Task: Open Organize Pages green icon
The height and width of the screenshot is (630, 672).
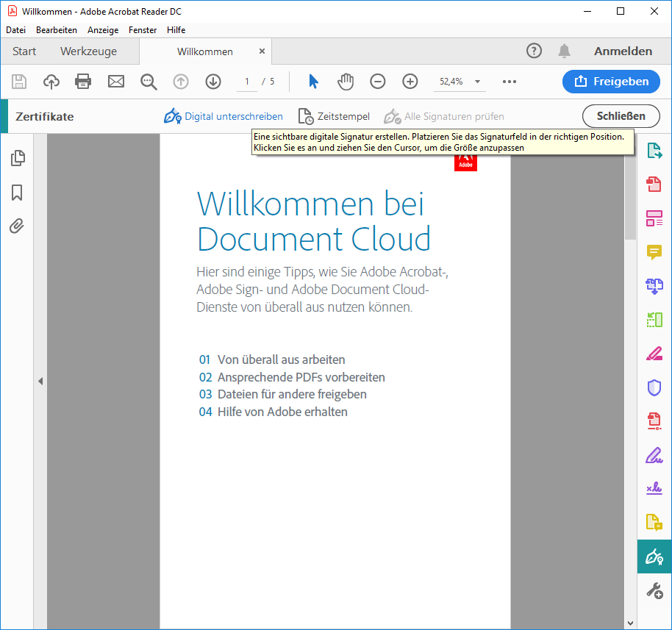Action: tap(654, 320)
